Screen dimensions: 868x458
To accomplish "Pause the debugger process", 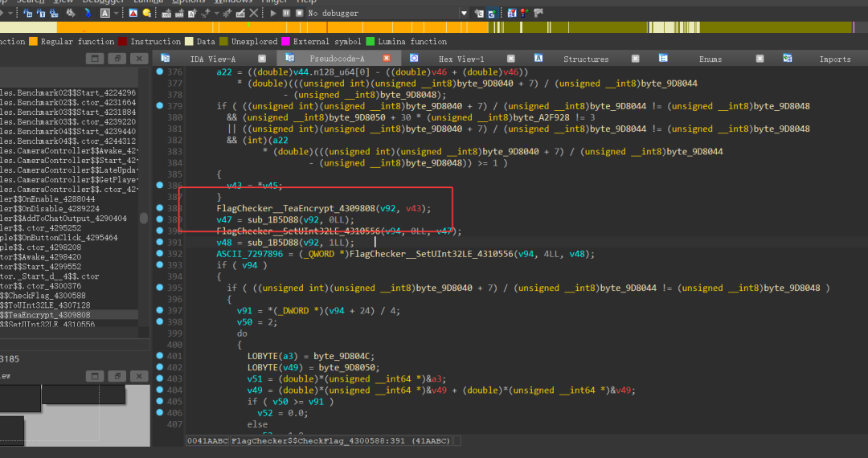I will (x=286, y=13).
